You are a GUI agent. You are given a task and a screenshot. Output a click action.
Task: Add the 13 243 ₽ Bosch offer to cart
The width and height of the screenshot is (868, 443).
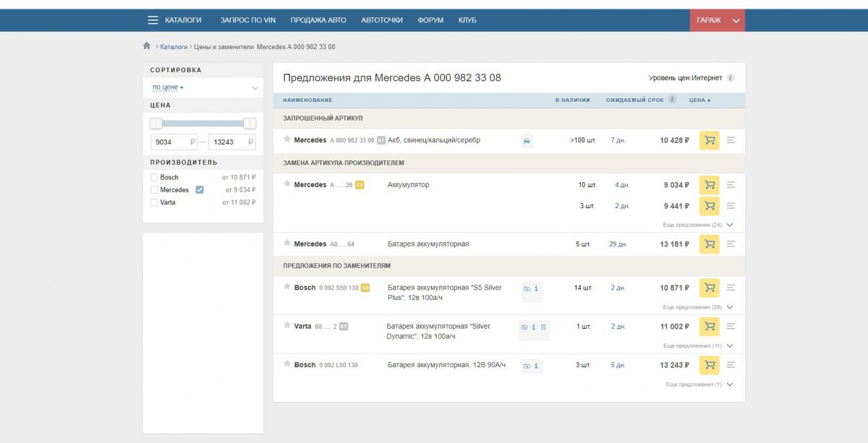point(710,366)
